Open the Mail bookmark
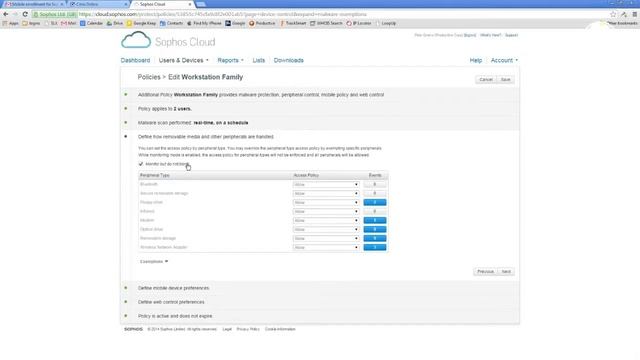 pyautogui.click(x=69, y=23)
